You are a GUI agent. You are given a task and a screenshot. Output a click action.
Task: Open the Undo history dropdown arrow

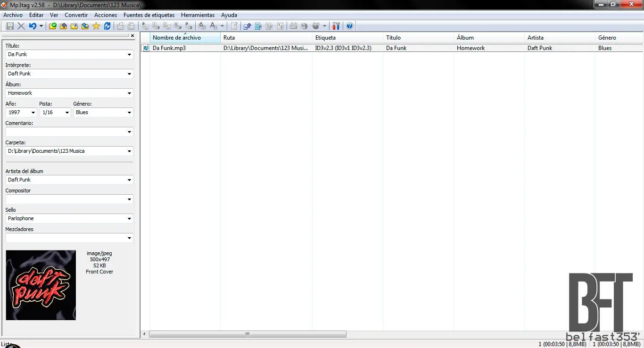click(41, 26)
